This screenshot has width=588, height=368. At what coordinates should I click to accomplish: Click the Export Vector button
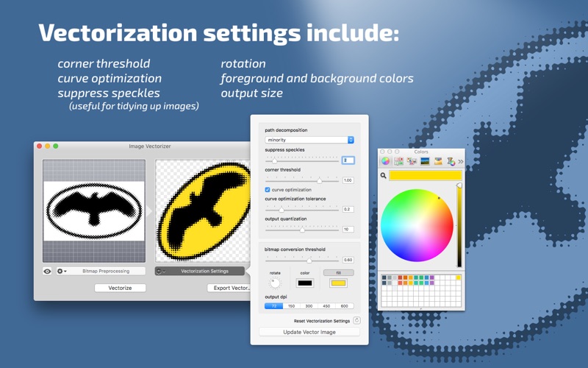tap(229, 288)
